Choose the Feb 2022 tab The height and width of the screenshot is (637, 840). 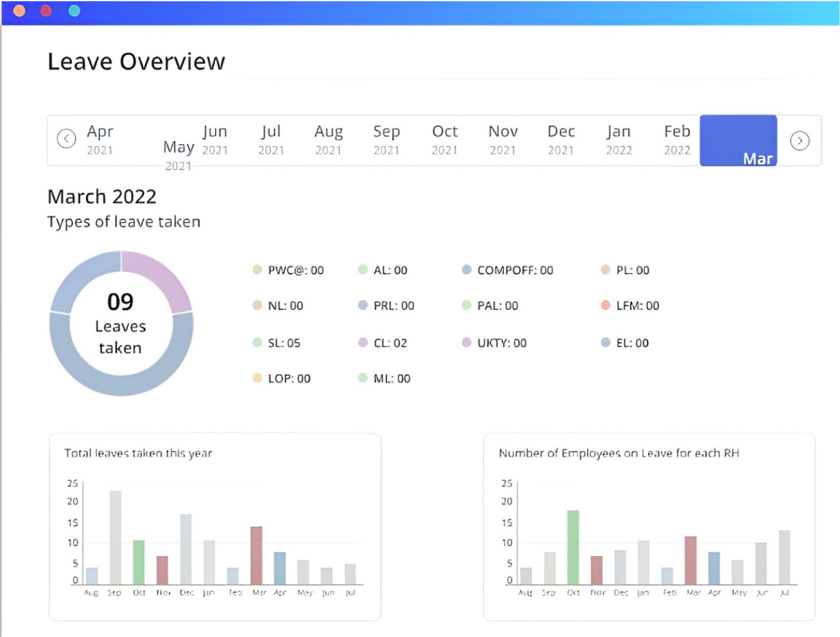tap(677, 140)
